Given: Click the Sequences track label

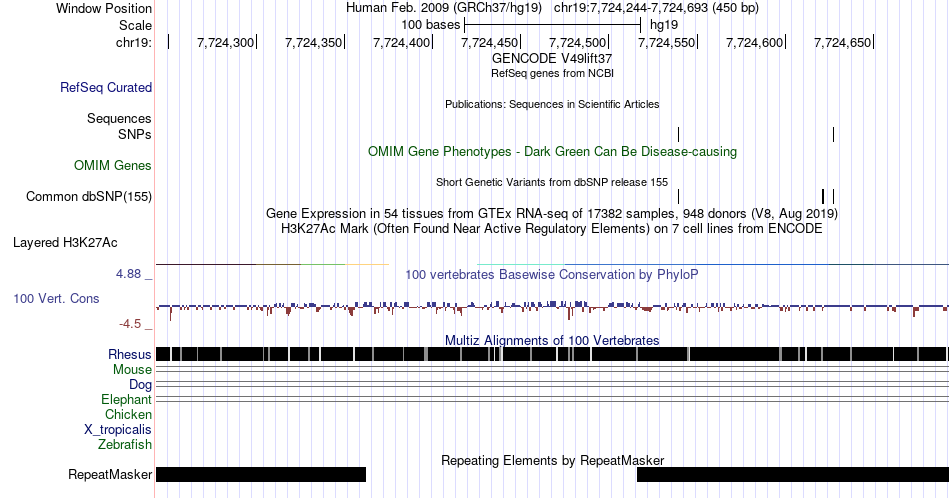Looking at the screenshot, I should [x=119, y=118].
